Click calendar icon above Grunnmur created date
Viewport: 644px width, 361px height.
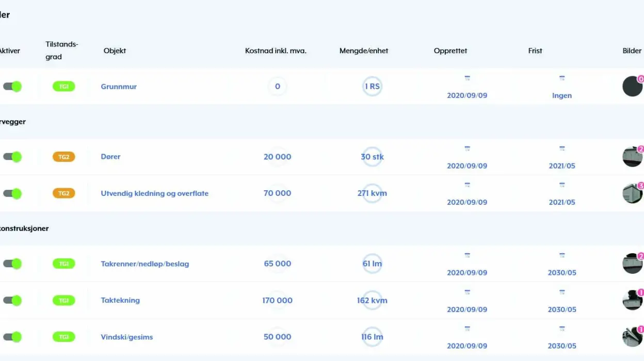467,78
